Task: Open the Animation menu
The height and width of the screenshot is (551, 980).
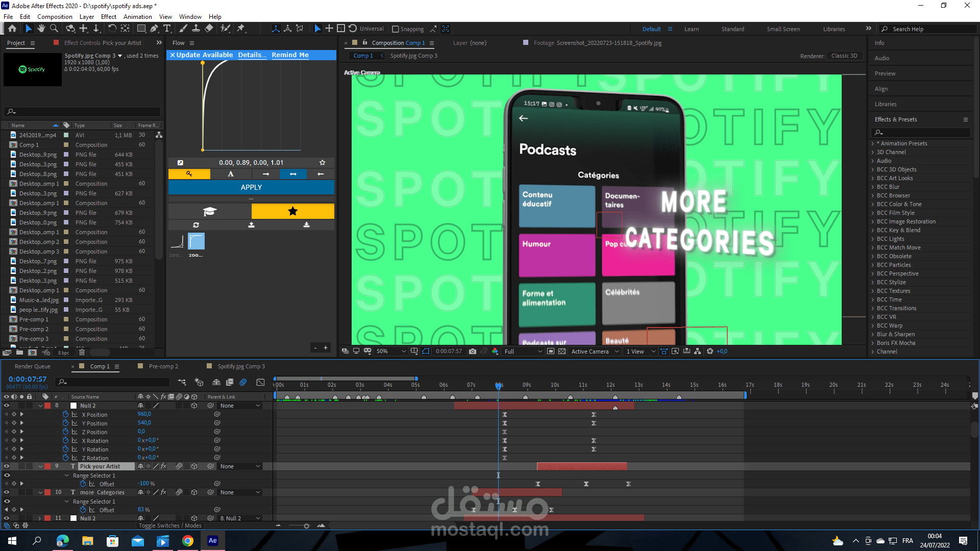Action: [137, 16]
